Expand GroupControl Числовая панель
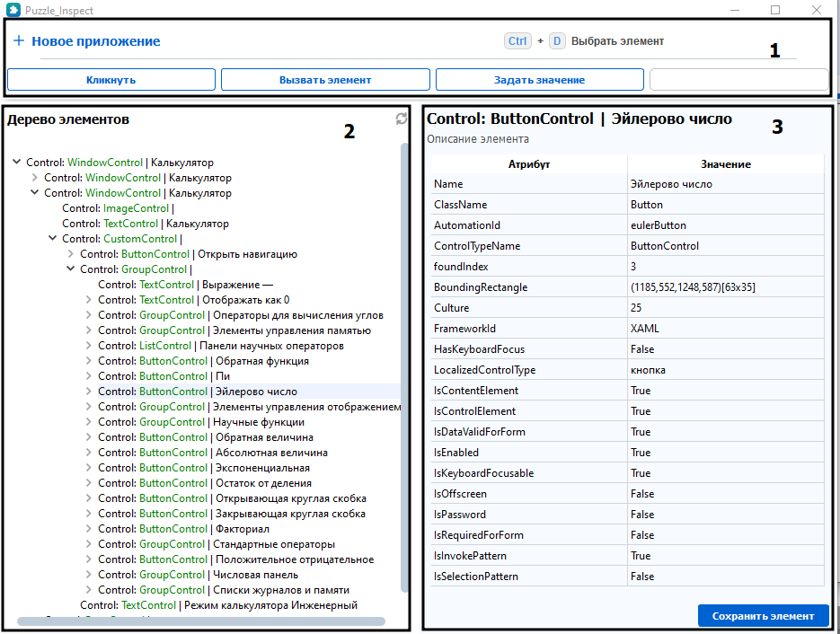Screen dimensions: 840x634 click(89, 574)
